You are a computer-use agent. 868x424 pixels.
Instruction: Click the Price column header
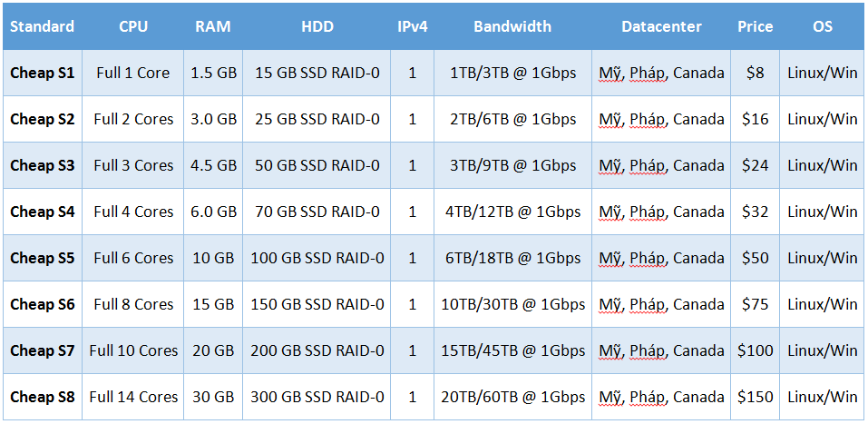click(755, 26)
